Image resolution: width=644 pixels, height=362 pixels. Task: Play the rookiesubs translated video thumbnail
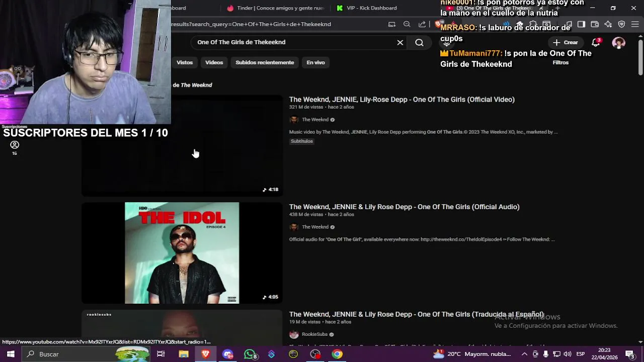point(182,327)
